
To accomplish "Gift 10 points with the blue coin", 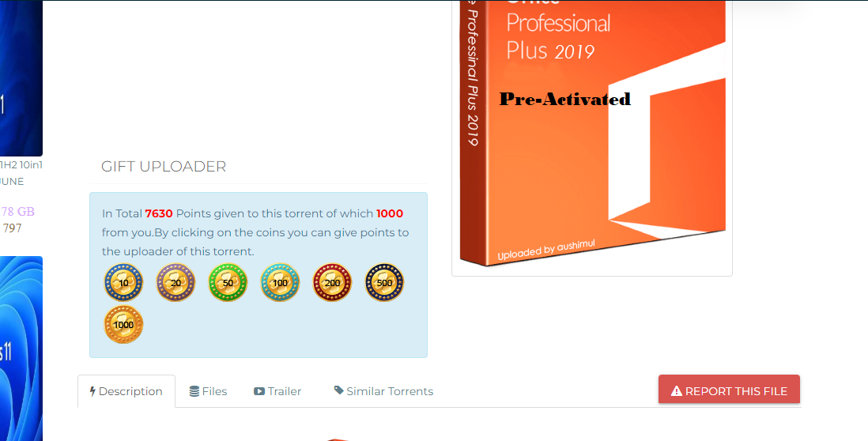I will tap(123, 282).
